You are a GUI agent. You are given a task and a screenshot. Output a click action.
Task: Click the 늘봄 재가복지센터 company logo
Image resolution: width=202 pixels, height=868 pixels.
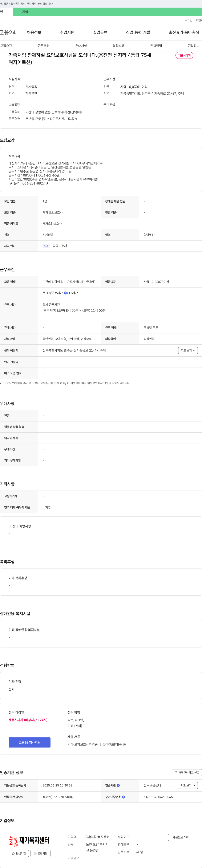tap(29, 841)
